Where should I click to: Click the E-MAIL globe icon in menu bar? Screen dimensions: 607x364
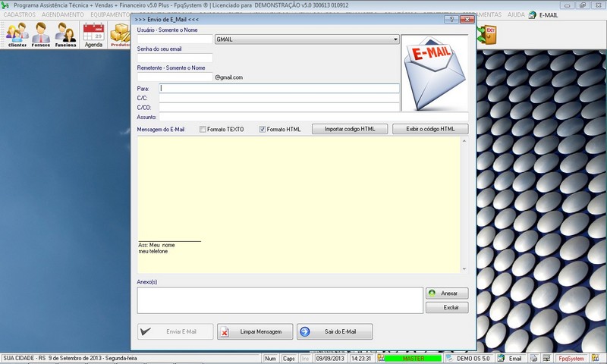(x=533, y=14)
